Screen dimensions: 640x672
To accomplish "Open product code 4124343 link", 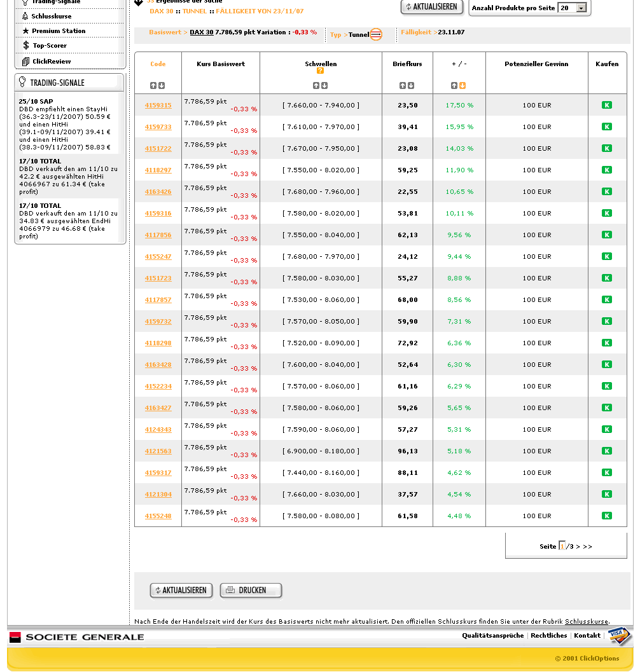I will point(158,429).
